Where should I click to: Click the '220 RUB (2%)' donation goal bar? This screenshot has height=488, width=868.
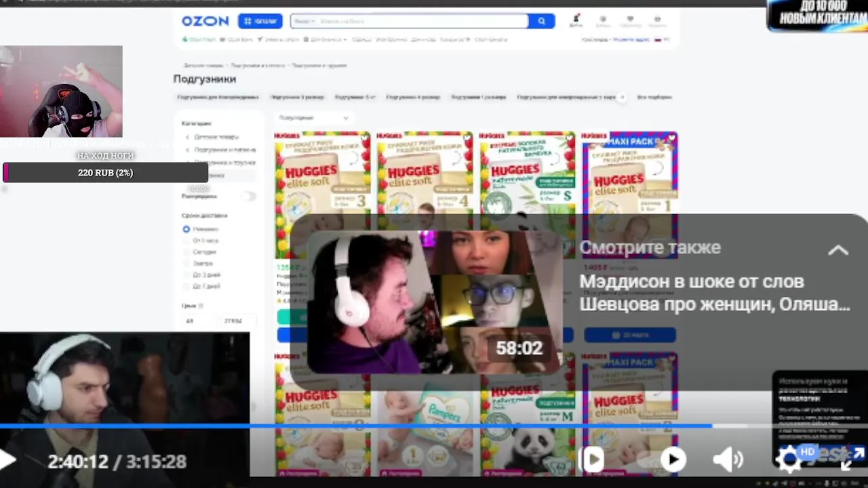coord(105,173)
